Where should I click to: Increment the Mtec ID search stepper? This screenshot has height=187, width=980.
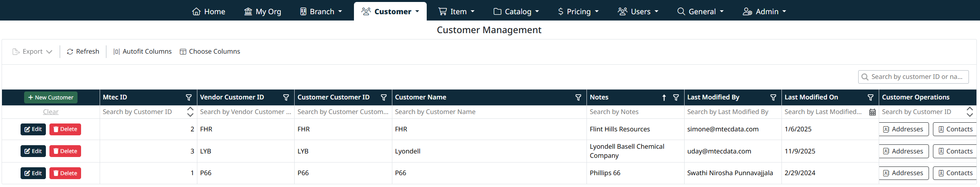(x=190, y=109)
